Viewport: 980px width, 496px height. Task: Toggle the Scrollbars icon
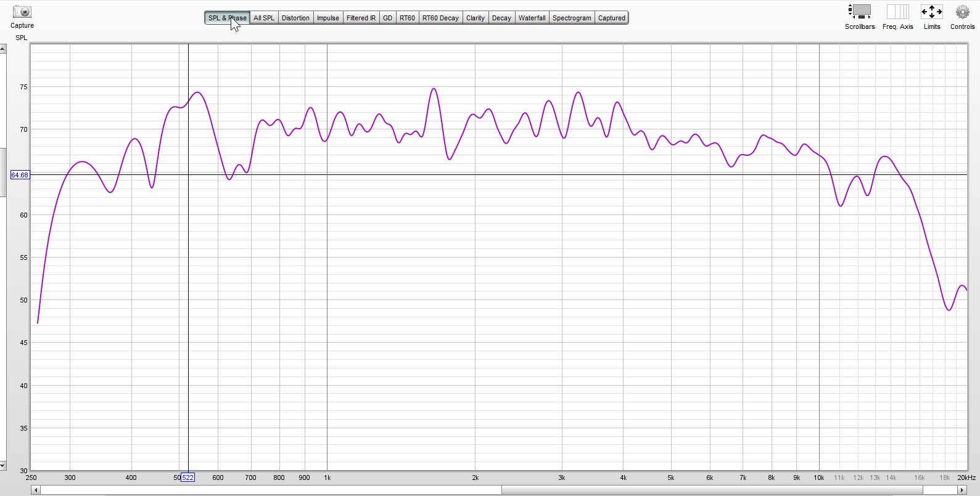860,11
